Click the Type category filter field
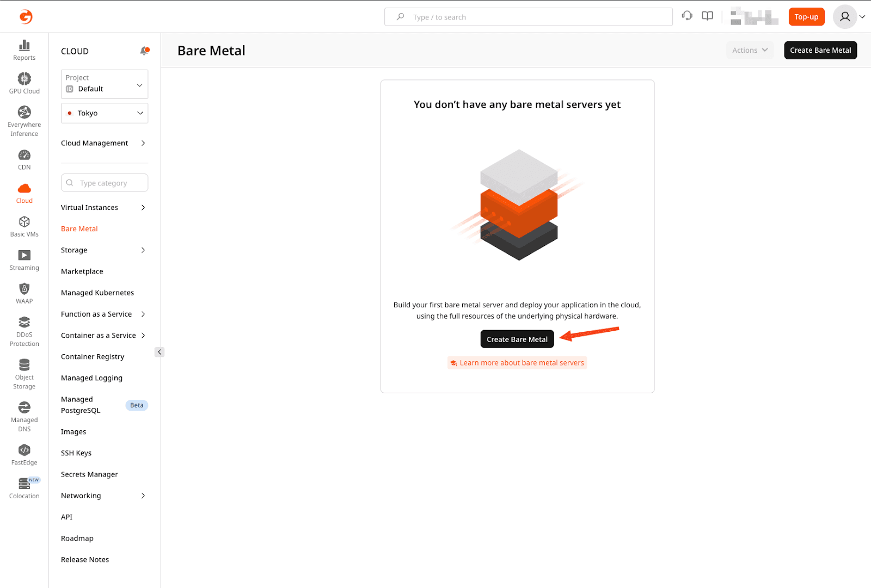Screen dimensions: 871x588 click(105, 183)
